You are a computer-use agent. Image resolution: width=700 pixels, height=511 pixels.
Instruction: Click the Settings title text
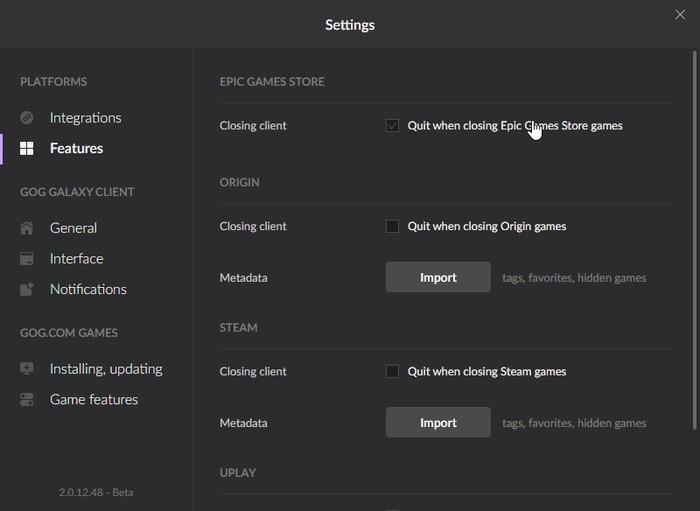(x=350, y=25)
